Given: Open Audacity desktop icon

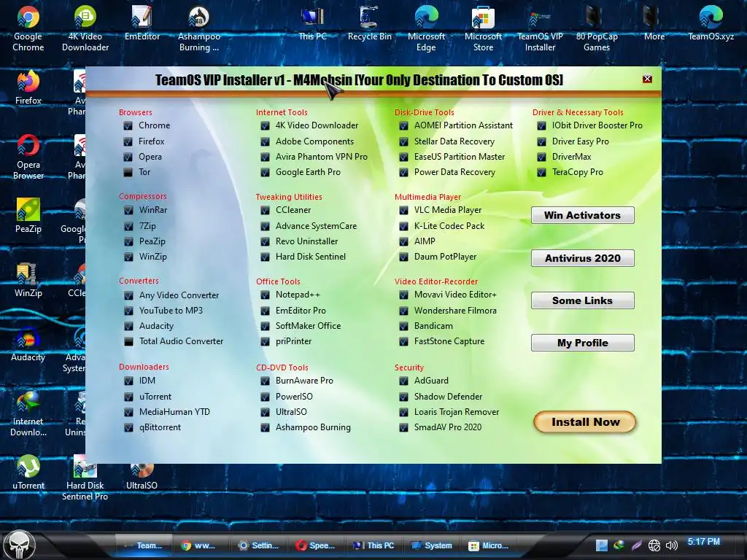Looking at the screenshot, I should [28, 344].
